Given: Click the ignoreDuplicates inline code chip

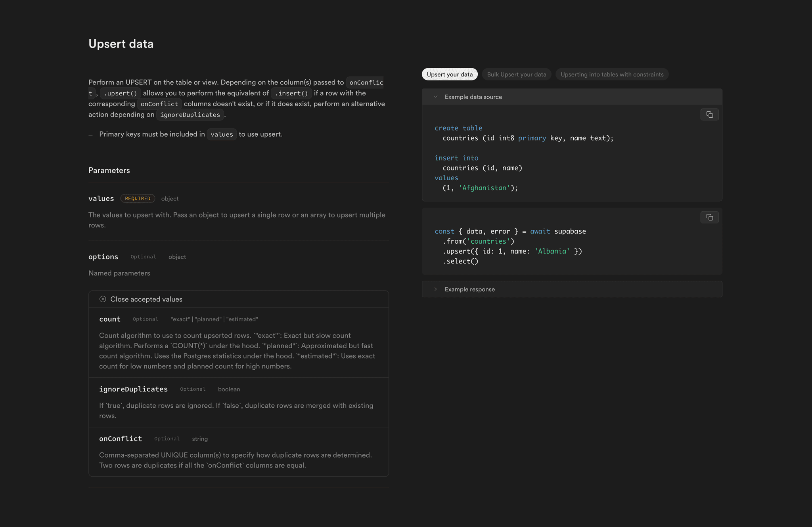Looking at the screenshot, I should 190,115.
